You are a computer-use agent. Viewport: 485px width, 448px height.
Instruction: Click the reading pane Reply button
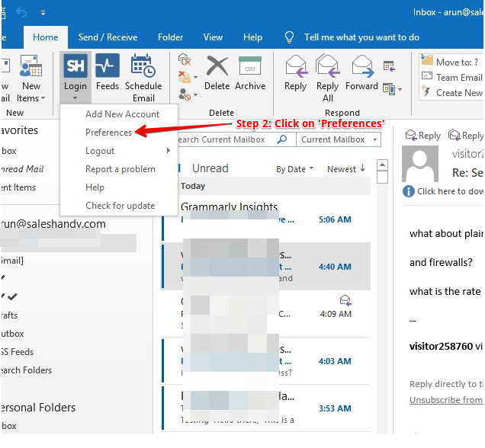coord(422,136)
